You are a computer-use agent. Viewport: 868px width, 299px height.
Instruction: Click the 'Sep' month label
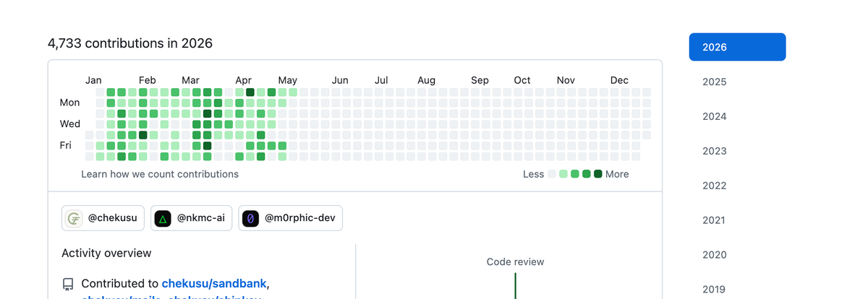click(x=480, y=80)
